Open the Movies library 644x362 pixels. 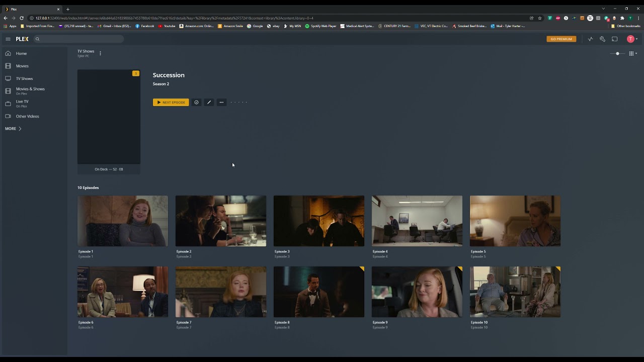click(22, 66)
